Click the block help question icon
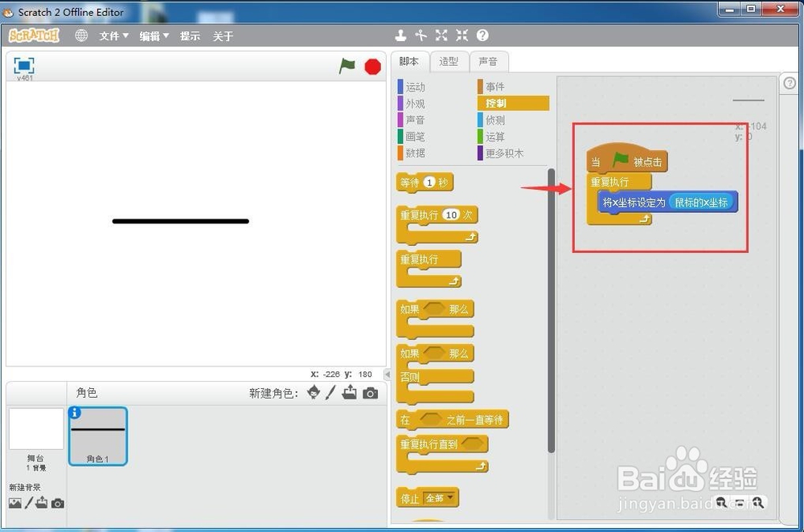Viewport: 804px width, 532px height. pos(482,35)
